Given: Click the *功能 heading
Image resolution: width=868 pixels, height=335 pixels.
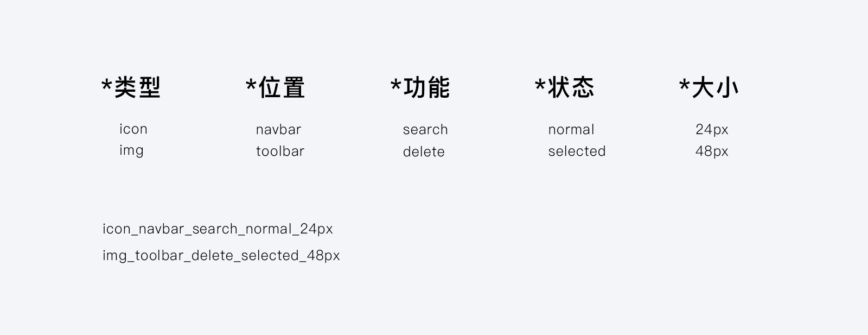Looking at the screenshot, I should click(420, 87).
